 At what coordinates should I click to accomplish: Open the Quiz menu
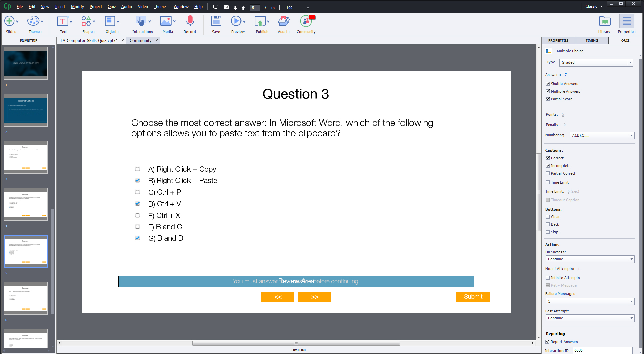tap(111, 7)
